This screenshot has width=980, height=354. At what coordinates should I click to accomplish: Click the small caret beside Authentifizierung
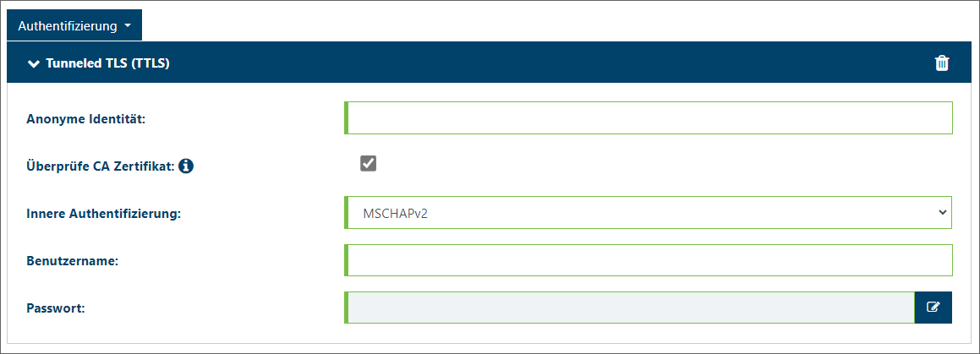(x=128, y=26)
